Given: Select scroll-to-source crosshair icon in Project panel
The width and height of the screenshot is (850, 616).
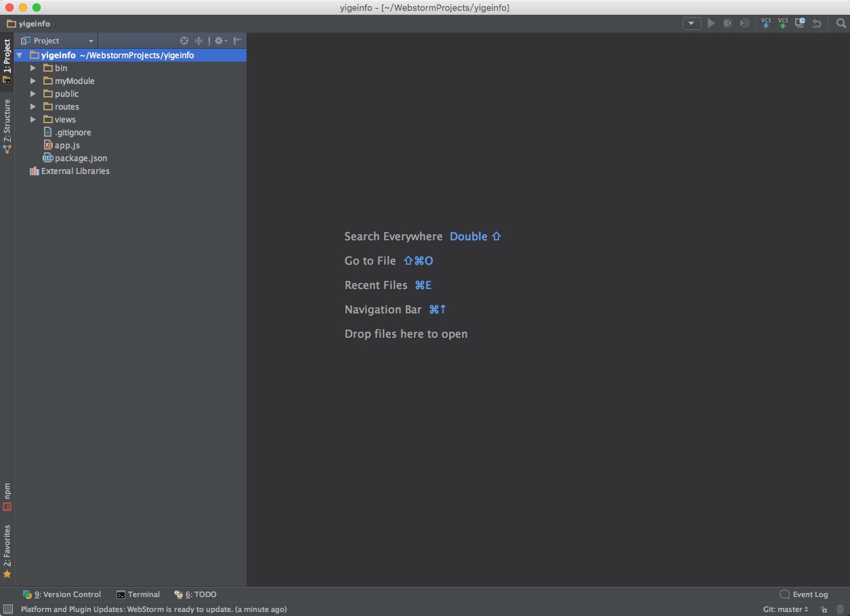Looking at the screenshot, I should [184, 40].
